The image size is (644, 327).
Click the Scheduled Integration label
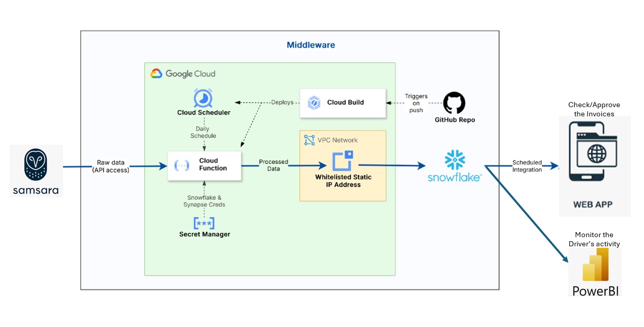527,166
